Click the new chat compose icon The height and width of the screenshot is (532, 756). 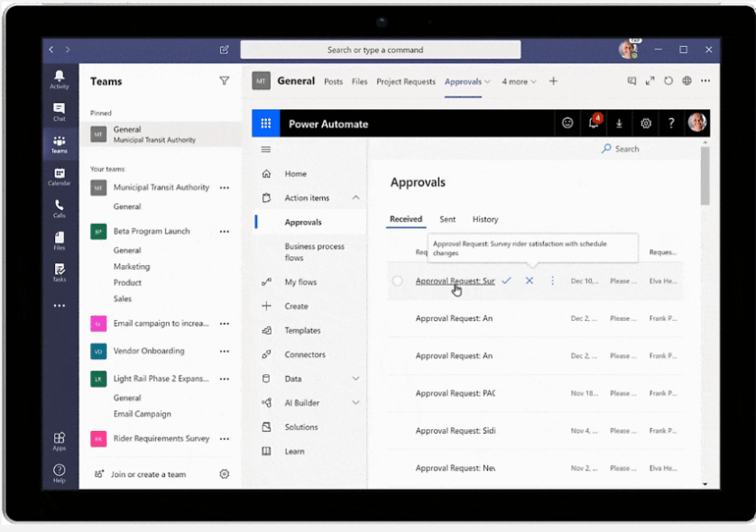[x=224, y=50]
